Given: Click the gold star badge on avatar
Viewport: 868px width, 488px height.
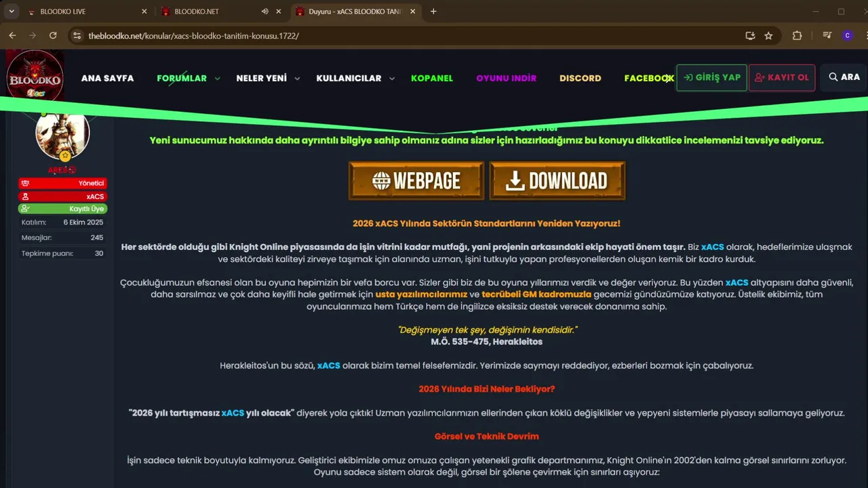Looking at the screenshot, I should coord(65,157).
